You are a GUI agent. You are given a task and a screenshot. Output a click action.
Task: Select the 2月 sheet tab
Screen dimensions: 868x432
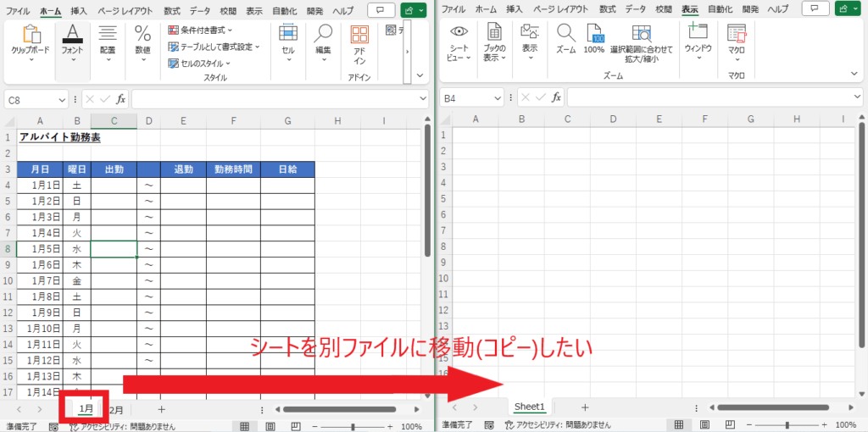point(116,410)
